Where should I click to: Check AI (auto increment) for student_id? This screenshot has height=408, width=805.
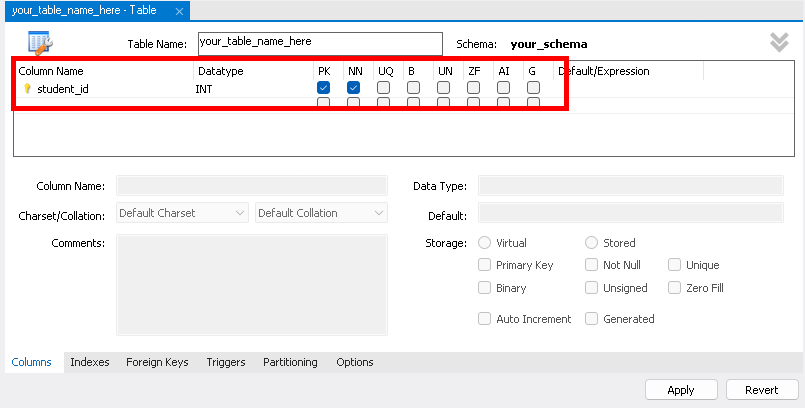(x=503, y=88)
